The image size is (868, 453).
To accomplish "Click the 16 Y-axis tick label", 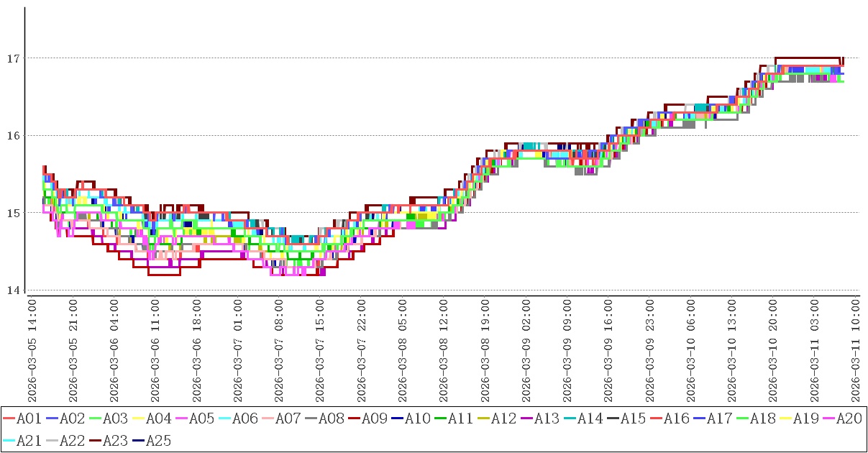I will pyautogui.click(x=12, y=135).
